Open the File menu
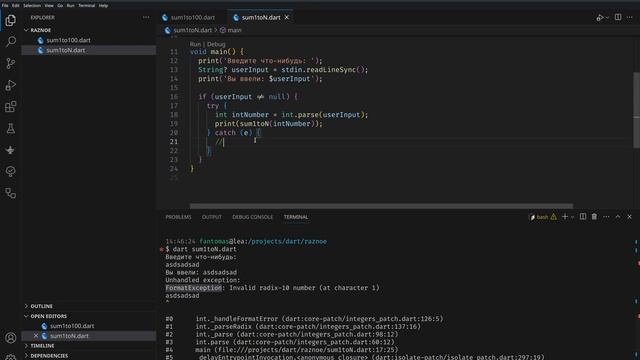 [x=5, y=6]
